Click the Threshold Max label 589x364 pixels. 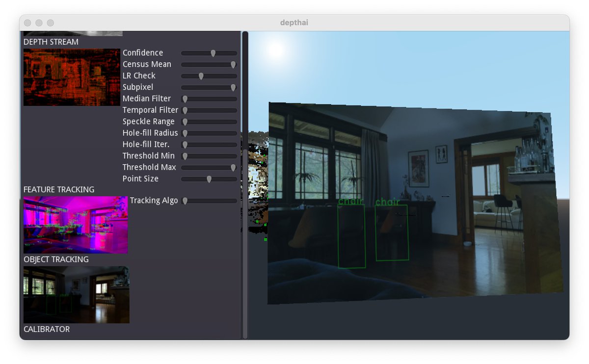tap(149, 167)
